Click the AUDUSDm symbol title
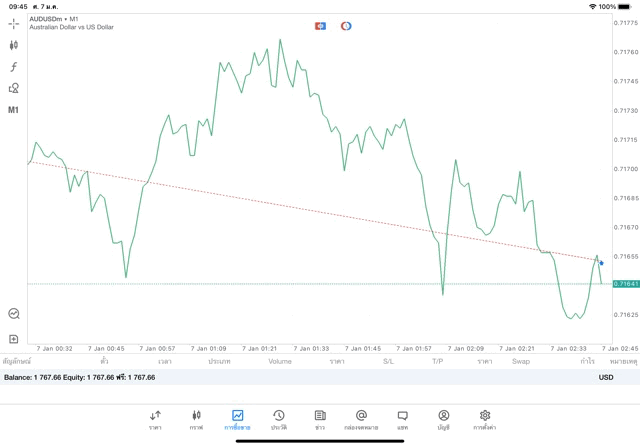The width and height of the screenshot is (640, 447). click(54, 19)
